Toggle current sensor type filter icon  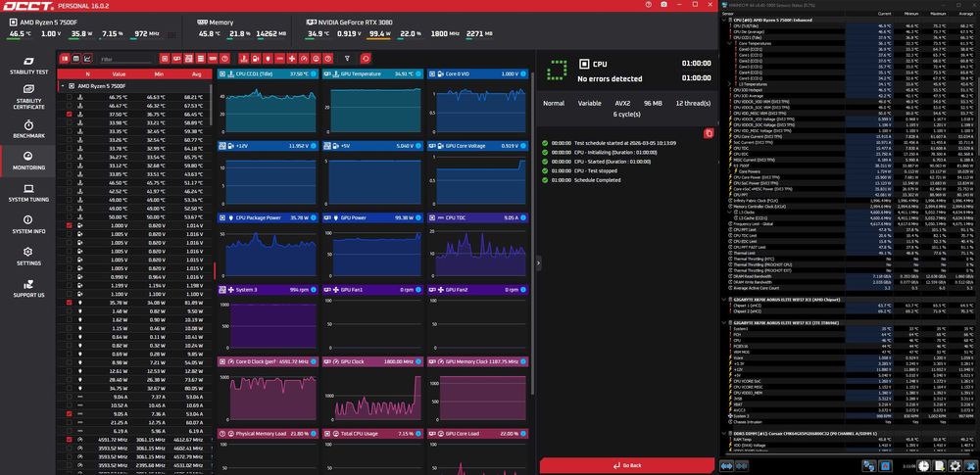(x=280, y=58)
